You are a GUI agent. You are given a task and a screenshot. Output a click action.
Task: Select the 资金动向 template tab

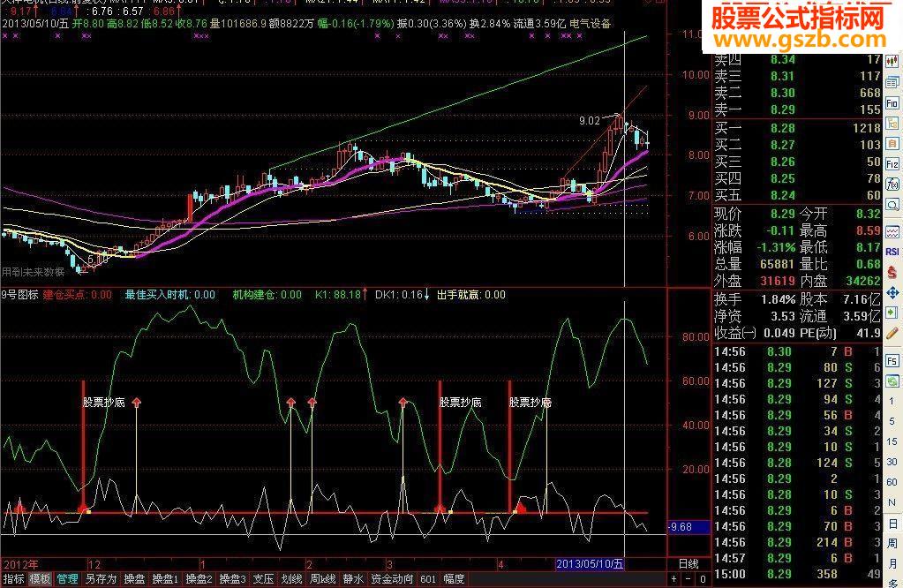coord(392,579)
